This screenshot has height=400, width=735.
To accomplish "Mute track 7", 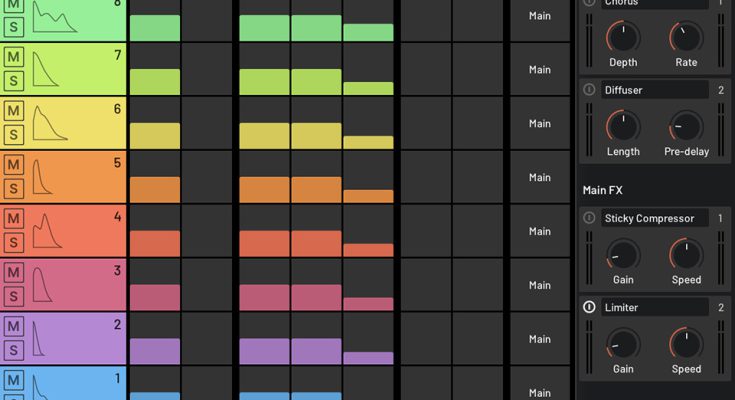I will (x=13, y=57).
